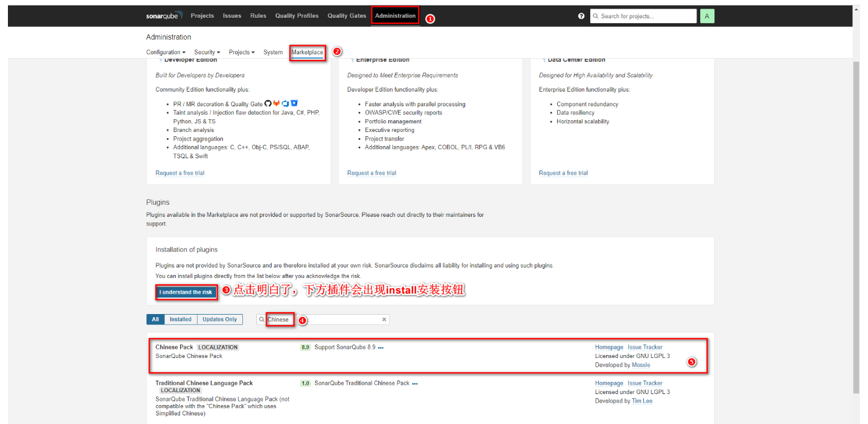The image size is (868, 424).
Task: Click the search magnifier in plugin filter
Action: pyautogui.click(x=262, y=320)
